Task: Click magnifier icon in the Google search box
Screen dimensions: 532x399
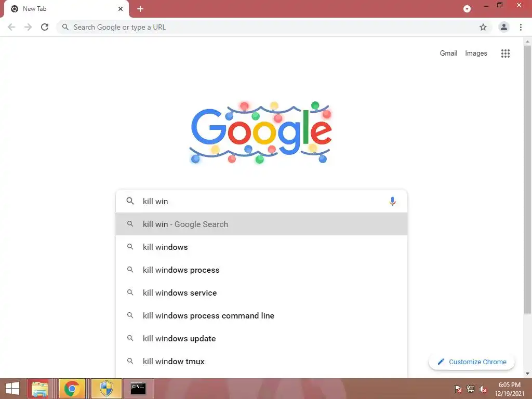Action: (130, 201)
